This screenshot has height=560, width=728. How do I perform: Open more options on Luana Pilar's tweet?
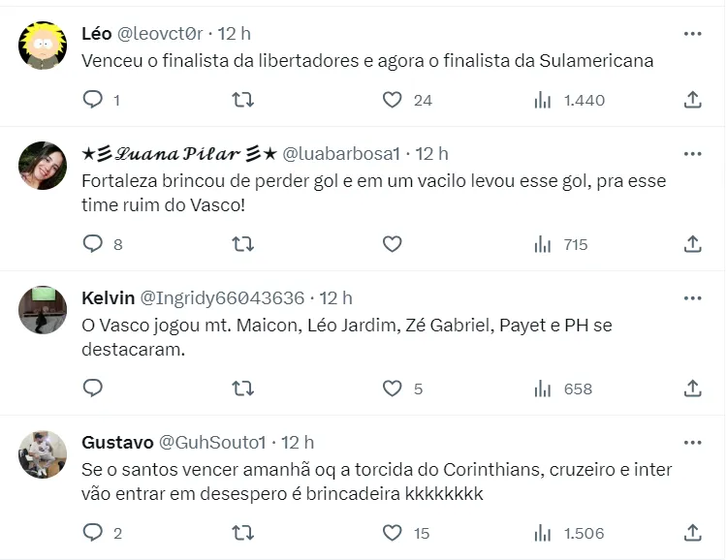click(x=692, y=154)
